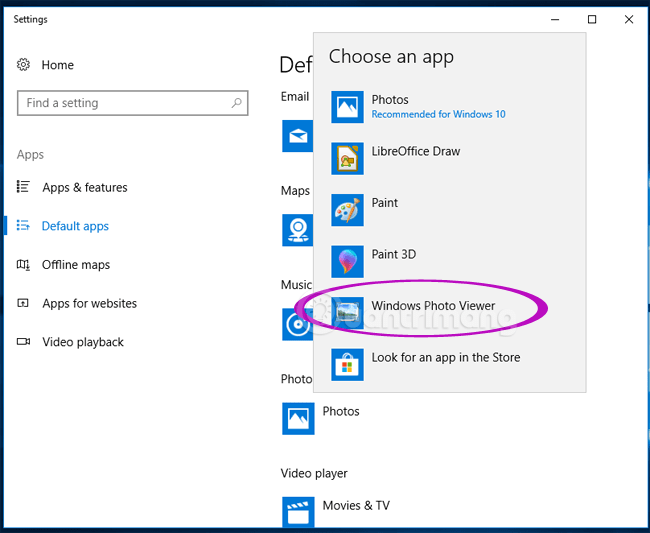Open Home settings page label

58,65
